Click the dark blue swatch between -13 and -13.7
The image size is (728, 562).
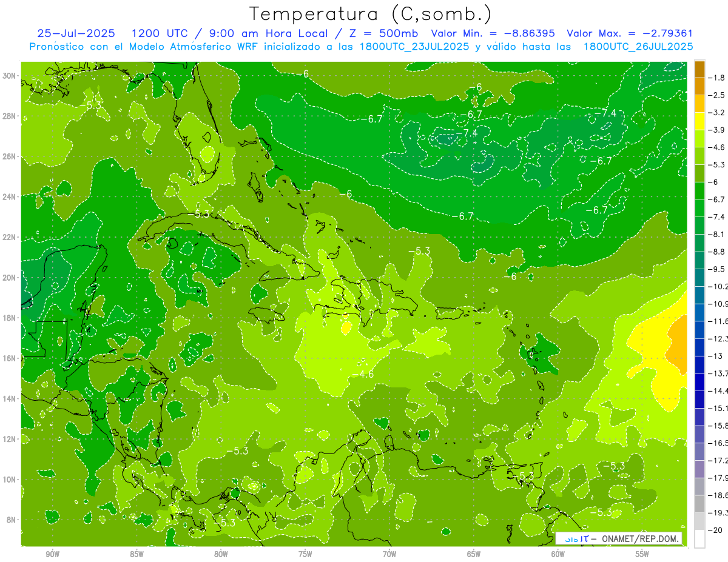tap(699, 364)
